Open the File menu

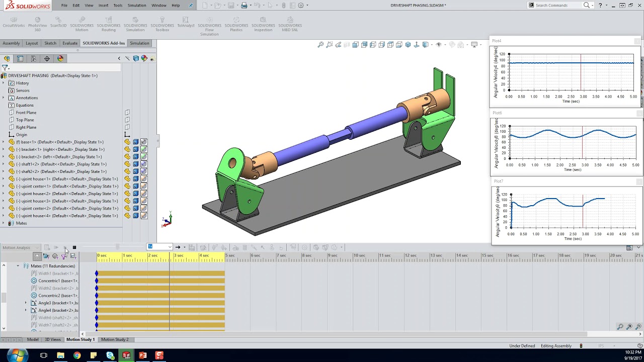64,5
